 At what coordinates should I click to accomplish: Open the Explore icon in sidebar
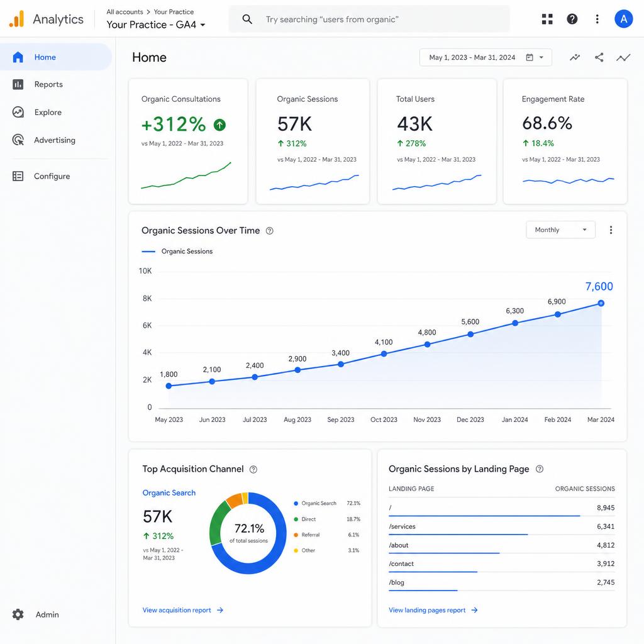click(18, 112)
